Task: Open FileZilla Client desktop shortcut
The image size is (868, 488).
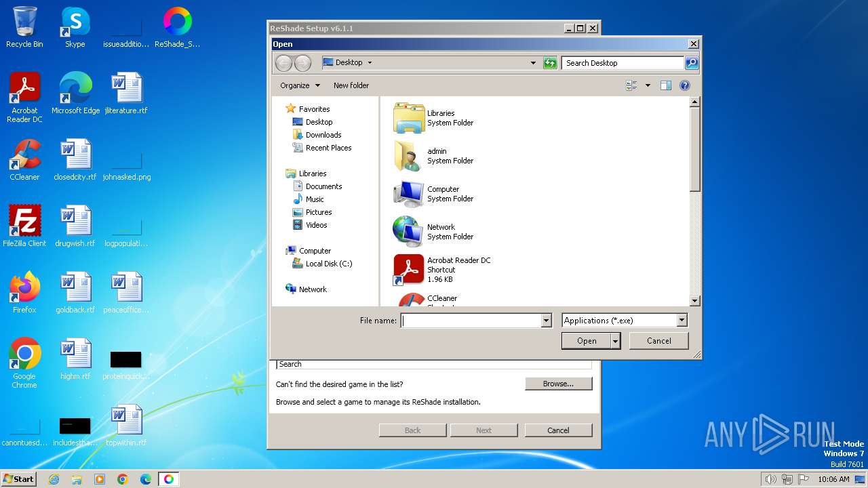Action: (24, 226)
